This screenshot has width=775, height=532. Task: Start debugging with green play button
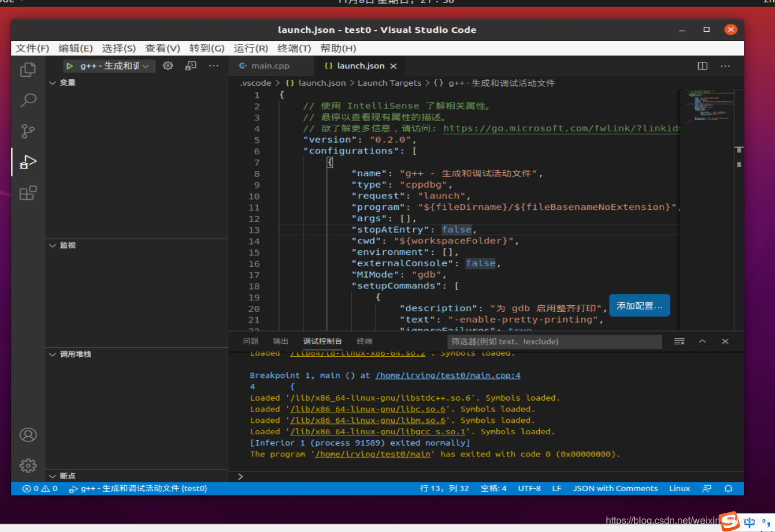click(70, 66)
